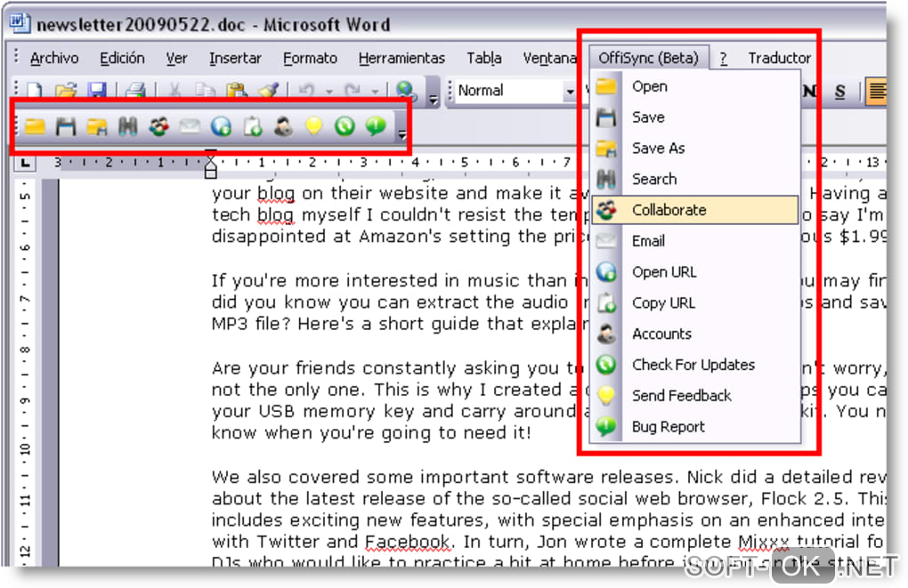This screenshot has width=908, height=588.
Task: Open the Ver menu
Action: tap(176, 59)
